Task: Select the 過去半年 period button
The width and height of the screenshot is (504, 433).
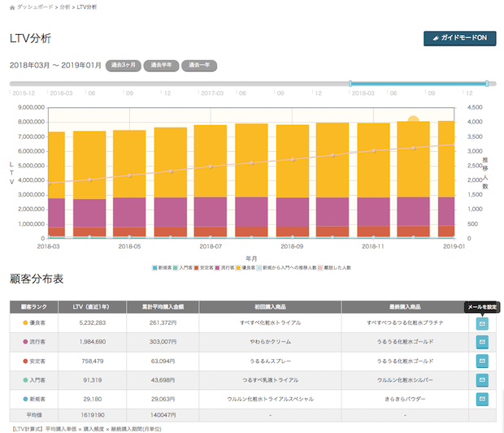Action: click(161, 65)
